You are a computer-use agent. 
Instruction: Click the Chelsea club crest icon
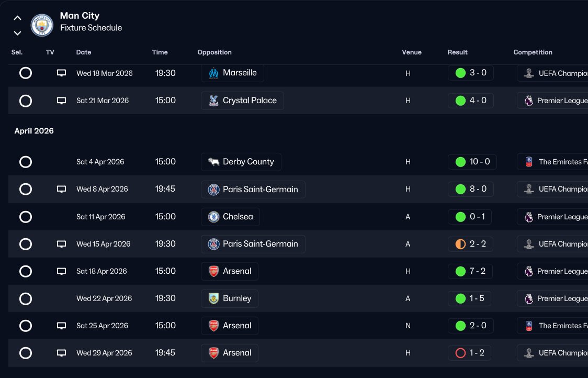click(213, 217)
